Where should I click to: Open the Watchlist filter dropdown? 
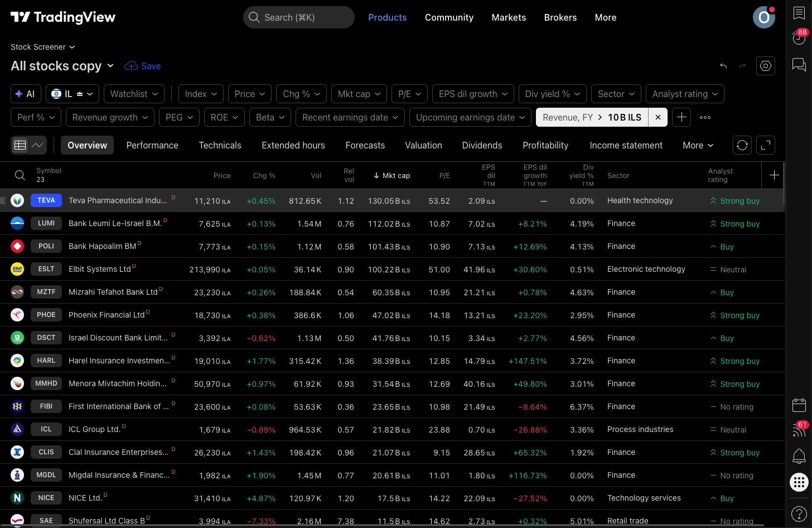point(134,94)
